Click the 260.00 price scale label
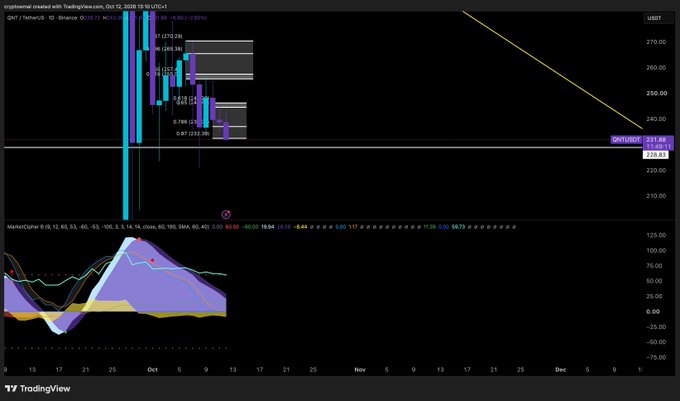Viewport: 680px width, 401px height. [656, 68]
